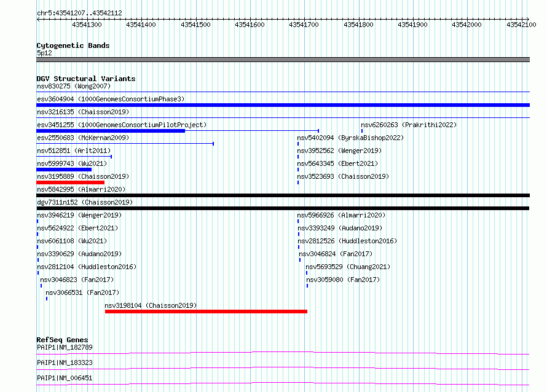Screen dimensions: 547x392
Task: Select nsv3046824 (Fan2017) variant
Action: [x=336, y=254]
